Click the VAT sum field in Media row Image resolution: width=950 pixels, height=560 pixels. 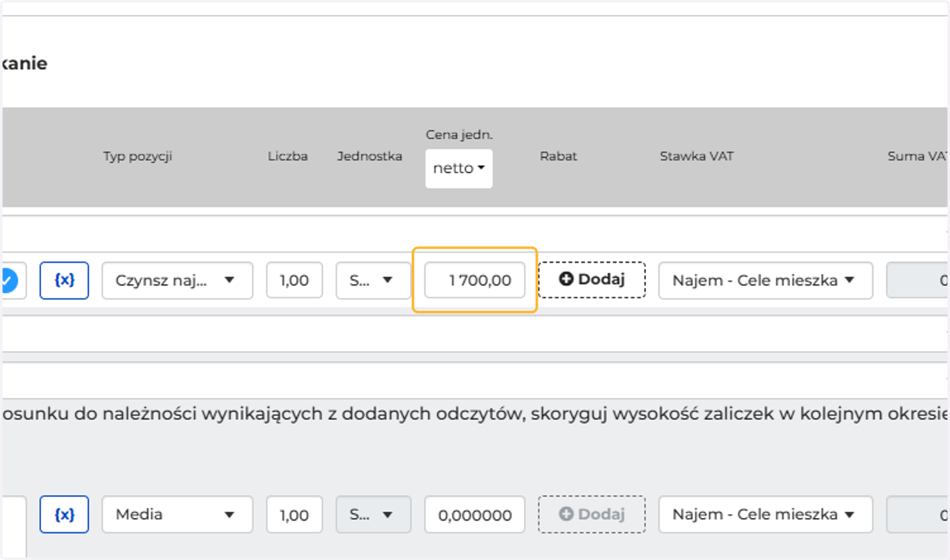918,514
